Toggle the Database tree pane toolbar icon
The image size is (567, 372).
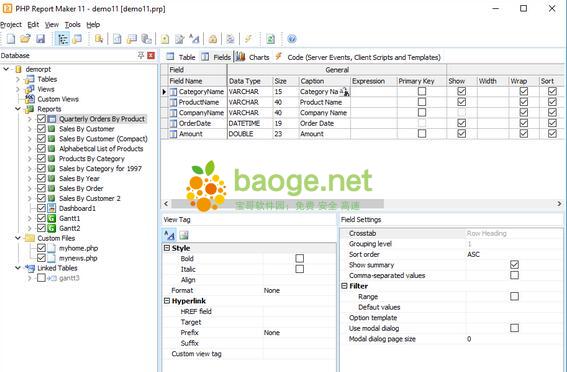pyautogui.click(x=63, y=39)
